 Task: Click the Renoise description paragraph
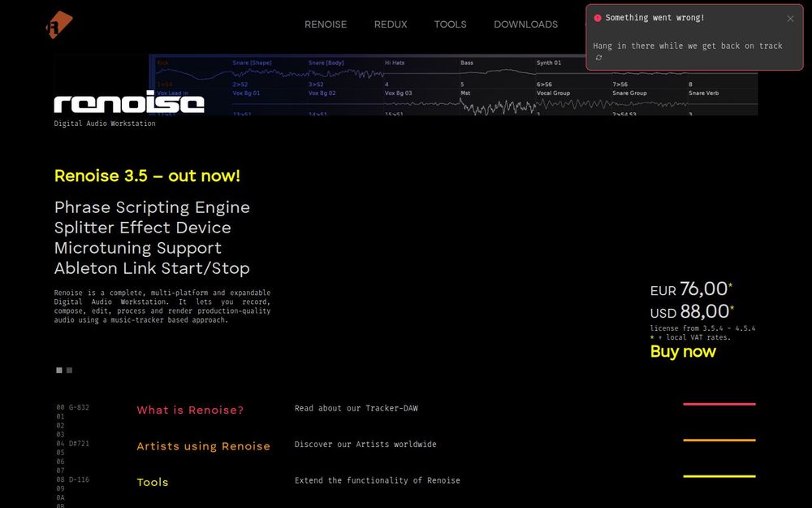(x=162, y=306)
